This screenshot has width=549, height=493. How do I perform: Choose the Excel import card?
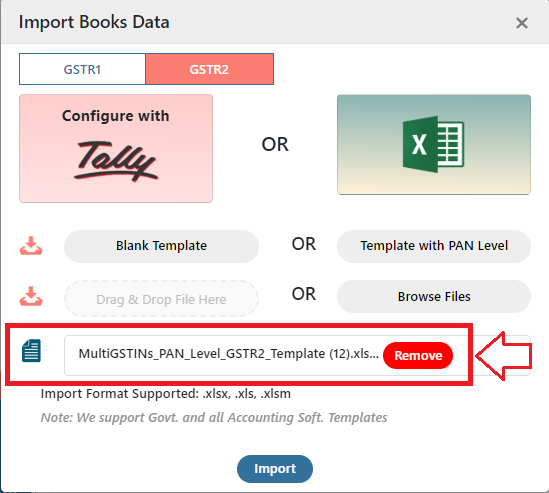(434, 144)
